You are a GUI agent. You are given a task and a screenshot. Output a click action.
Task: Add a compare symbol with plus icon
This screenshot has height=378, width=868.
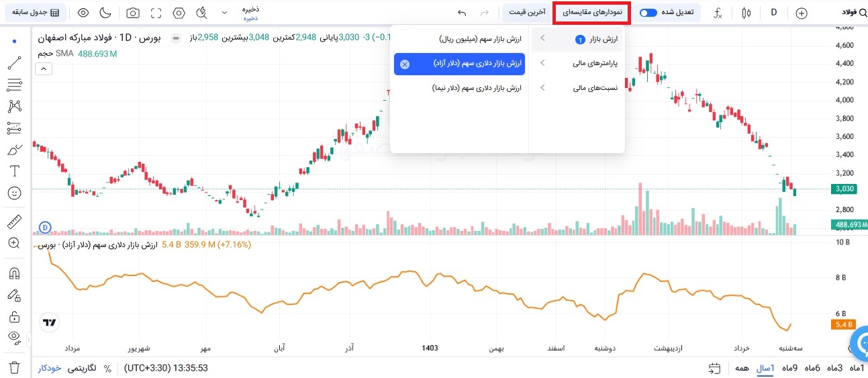[801, 13]
